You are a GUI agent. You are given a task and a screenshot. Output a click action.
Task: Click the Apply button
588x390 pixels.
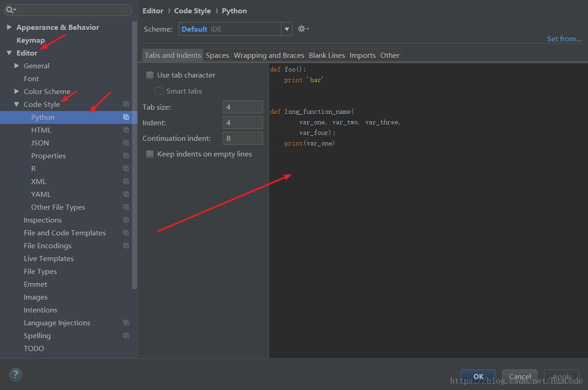561,376
